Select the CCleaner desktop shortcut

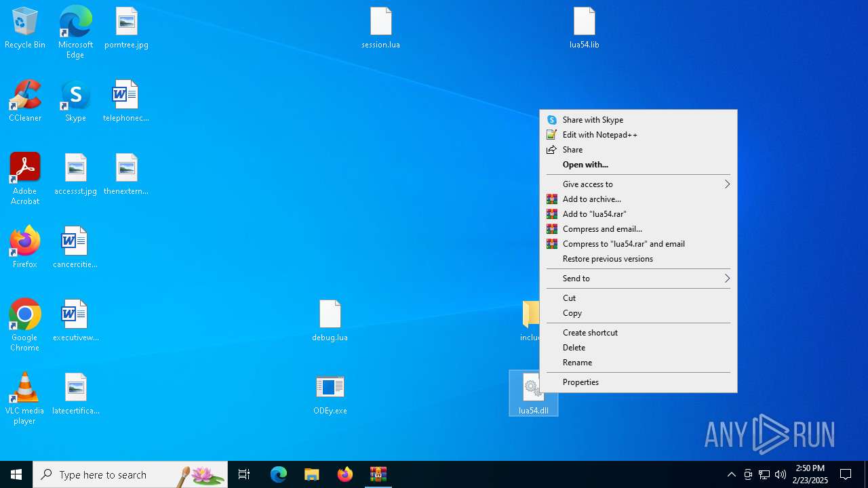(25, 102)
